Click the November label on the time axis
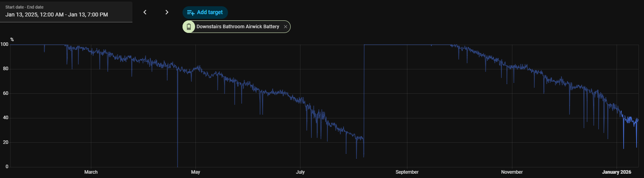 (x=512, y=172)
